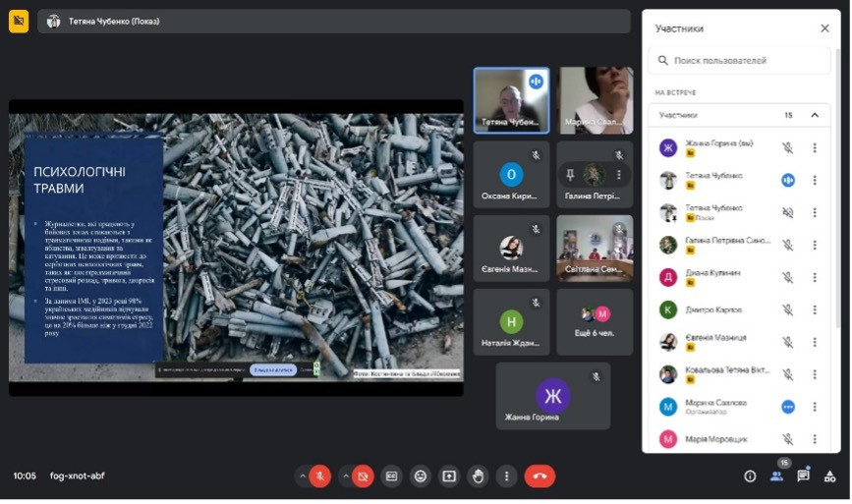The image size is (852, 504).
Task: Click Діана Кулинич name in list
Action: [712, 273]
